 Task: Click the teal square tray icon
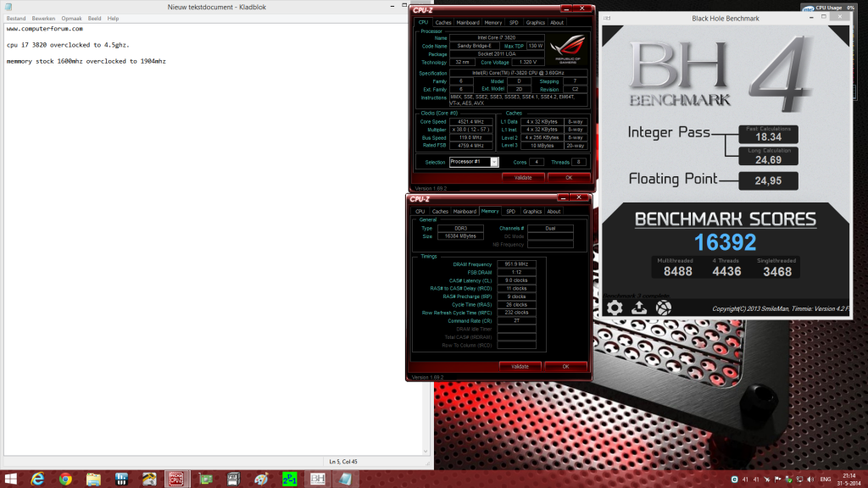click(735, 480)
